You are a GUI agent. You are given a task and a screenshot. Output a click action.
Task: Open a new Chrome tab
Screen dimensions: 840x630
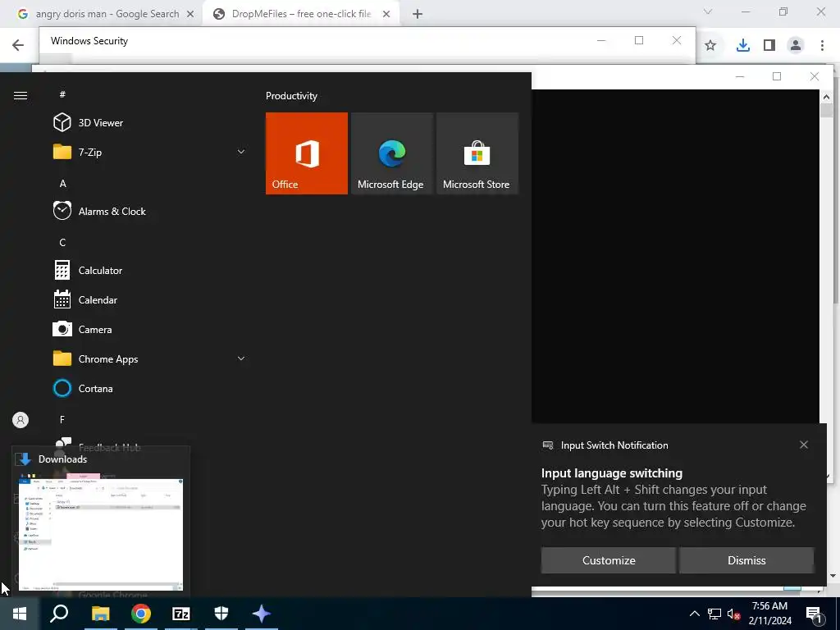418,14
